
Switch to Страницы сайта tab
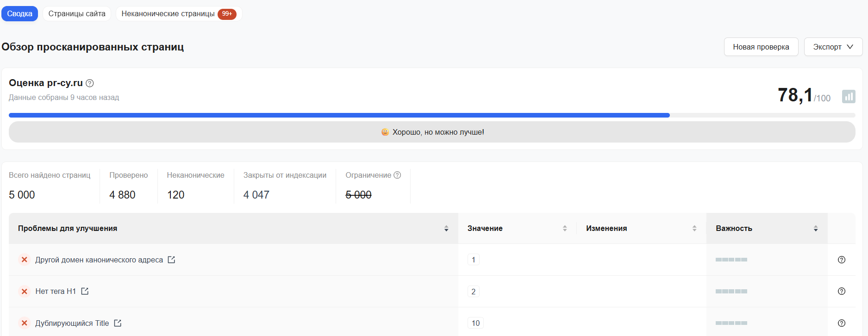click(77, 14)
